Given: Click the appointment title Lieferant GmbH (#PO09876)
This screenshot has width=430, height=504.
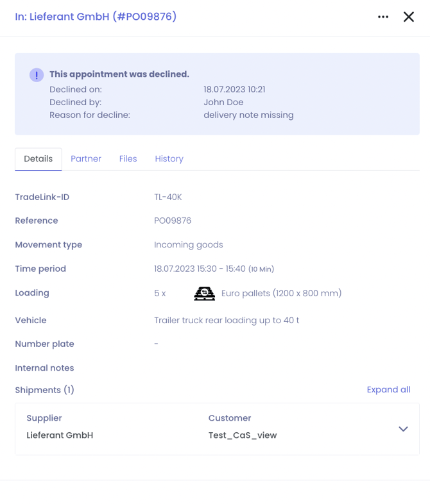Looking at the screenshot, I should [x=96, y=17].
